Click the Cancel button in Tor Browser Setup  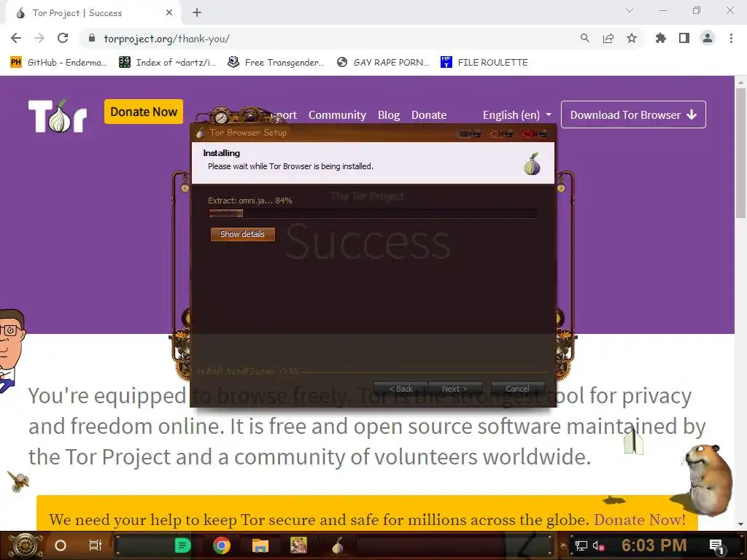click(x=517, y=389)
